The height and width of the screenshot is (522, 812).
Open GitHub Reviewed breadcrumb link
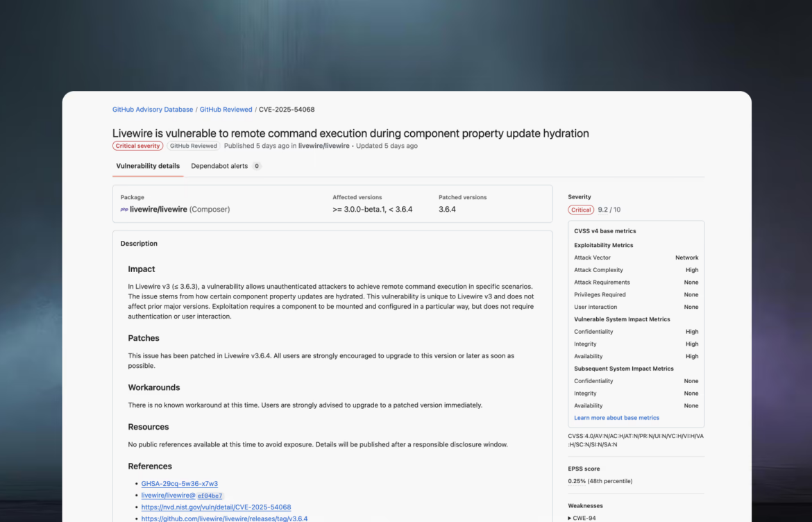(226, 109)
